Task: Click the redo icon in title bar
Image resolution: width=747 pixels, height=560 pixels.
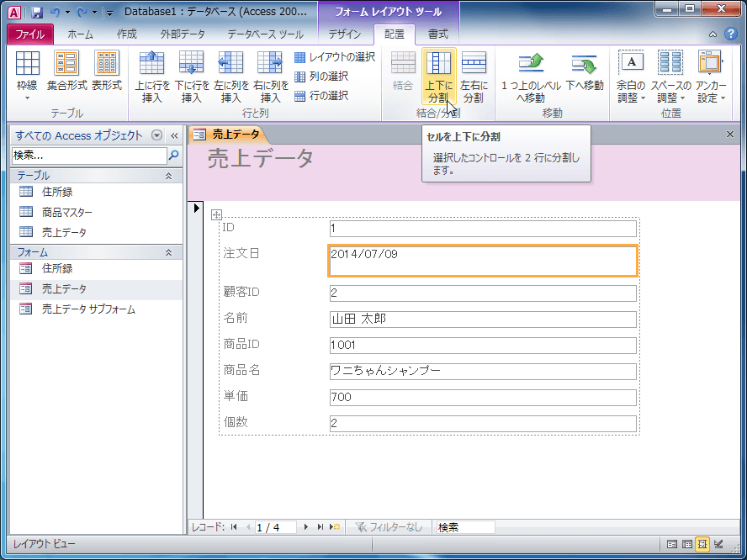Action: [82, 13]
